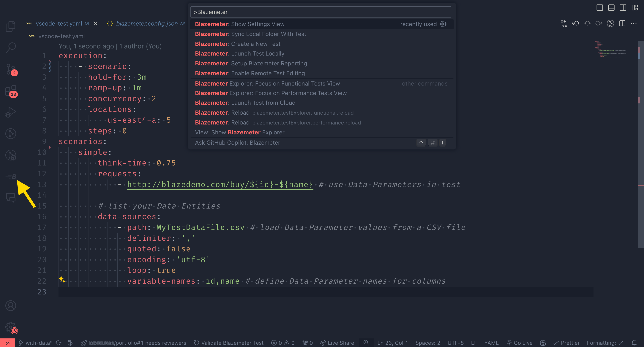Open the compare changes icon in editor toolbar
This screenshot has width=644, height=347.
pyautogui.click(x=564, y=23)
